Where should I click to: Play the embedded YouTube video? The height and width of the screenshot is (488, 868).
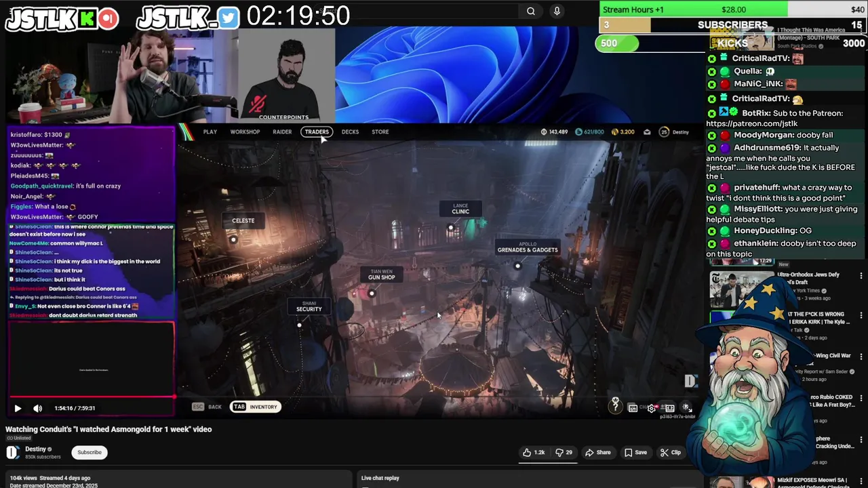click(18, 408)
